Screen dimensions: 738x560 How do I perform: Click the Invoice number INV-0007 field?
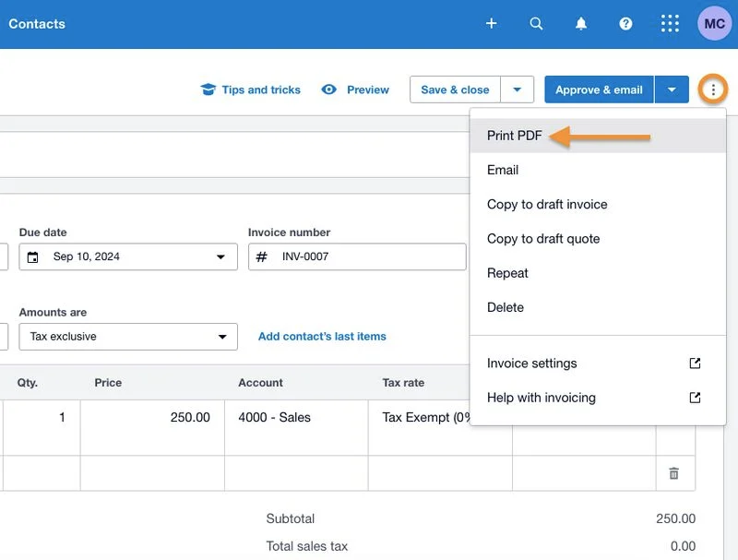pos(357,257)
